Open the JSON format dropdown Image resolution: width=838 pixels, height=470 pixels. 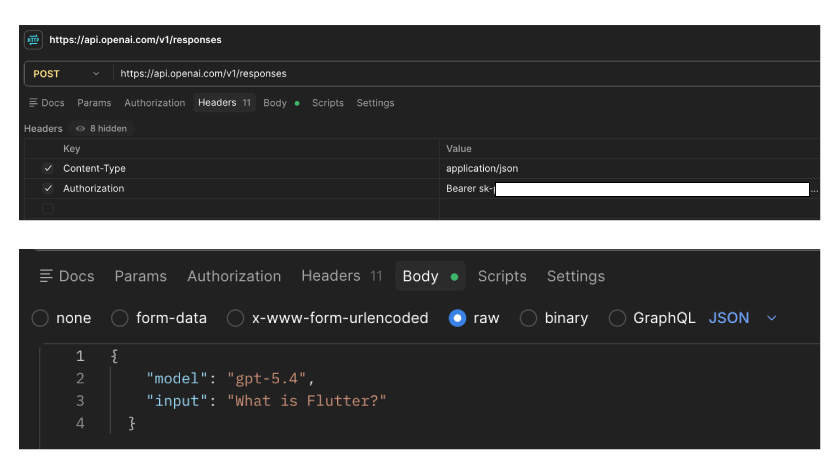742,318
